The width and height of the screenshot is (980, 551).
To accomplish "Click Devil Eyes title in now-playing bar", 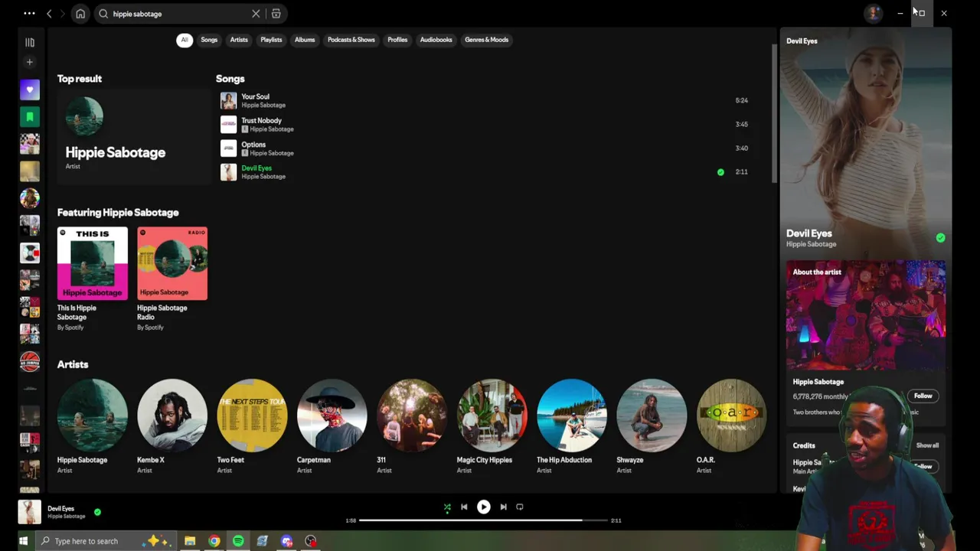I will tap(60, 508).
